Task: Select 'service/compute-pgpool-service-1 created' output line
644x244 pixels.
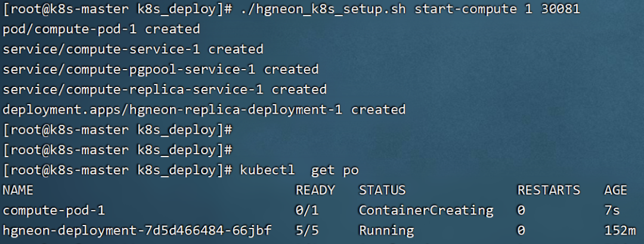Action: pos(160,69)
